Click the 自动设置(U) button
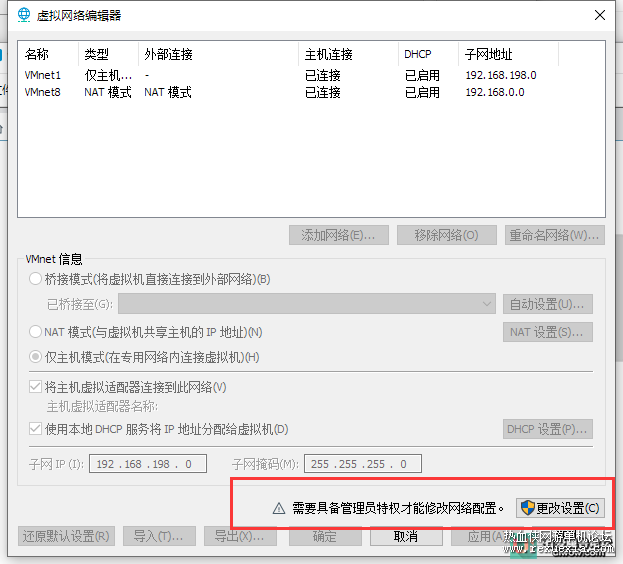The height and width of the screenshot is (564, 623). click(x=548, y=304)
